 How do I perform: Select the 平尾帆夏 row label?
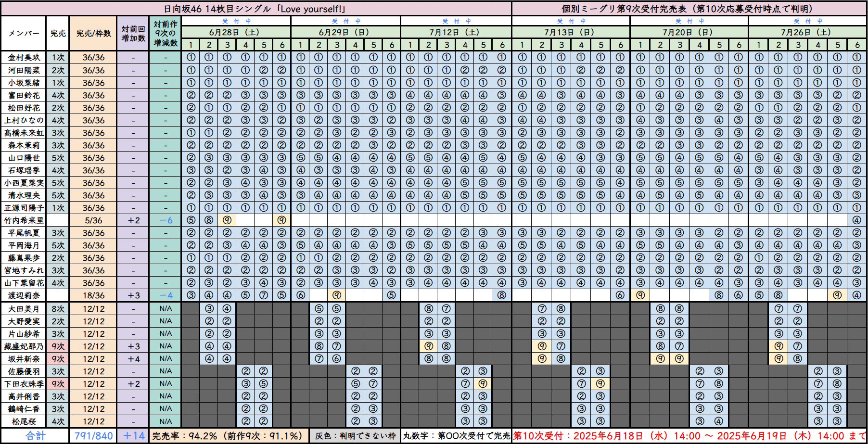(x=24, y=233)
